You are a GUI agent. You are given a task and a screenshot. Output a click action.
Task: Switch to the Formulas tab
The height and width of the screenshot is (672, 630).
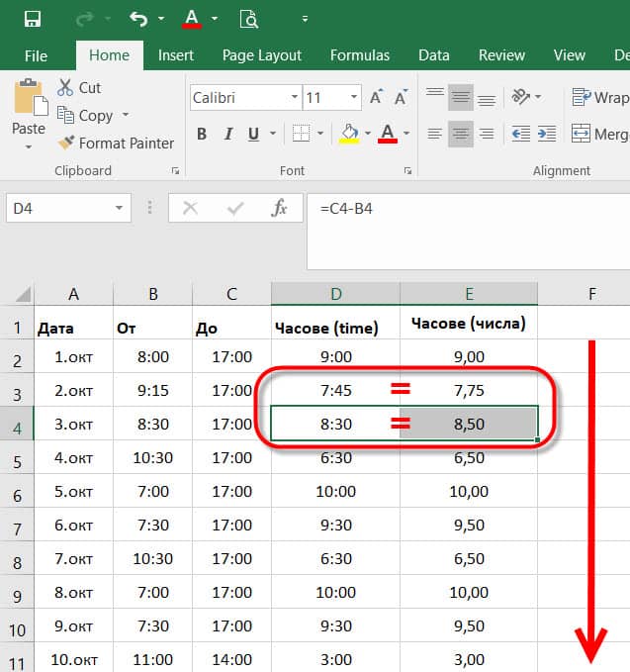(360, 55)
